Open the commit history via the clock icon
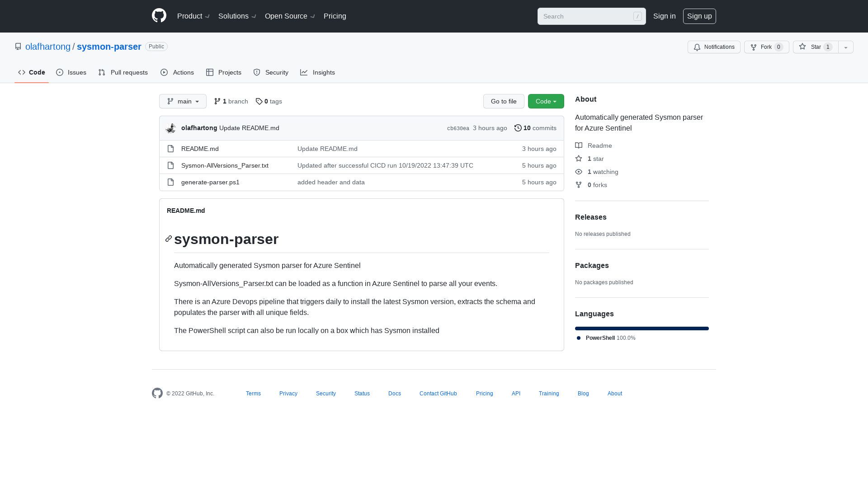868x488 pixels. click(x=518, y=128)
